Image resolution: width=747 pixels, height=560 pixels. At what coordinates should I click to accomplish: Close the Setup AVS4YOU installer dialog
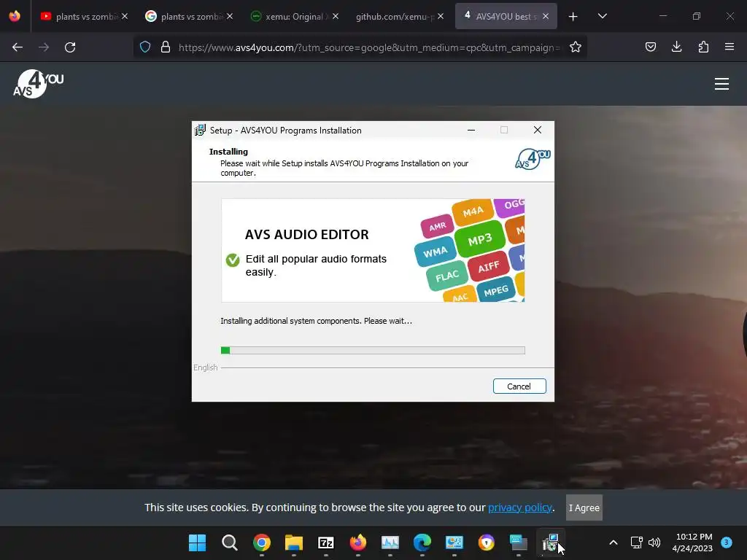[538, 130]
